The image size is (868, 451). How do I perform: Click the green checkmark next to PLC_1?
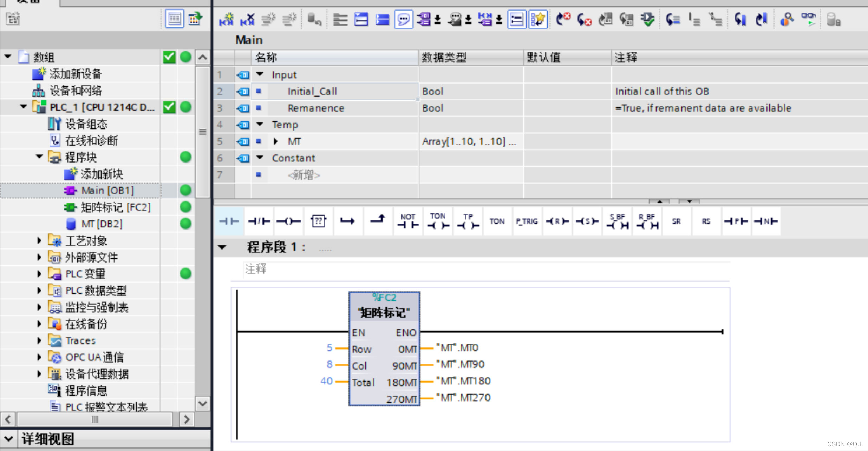pos(169,107)
